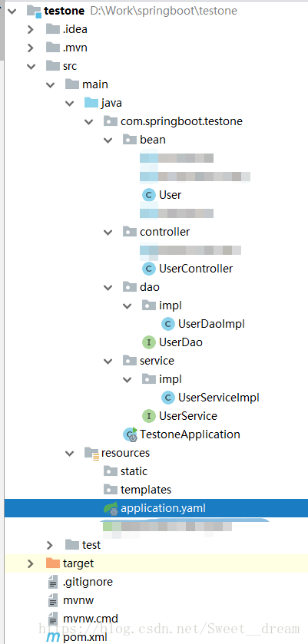Select the templates folder
This screenshot has width=308, height=644.
click(146, 490)
